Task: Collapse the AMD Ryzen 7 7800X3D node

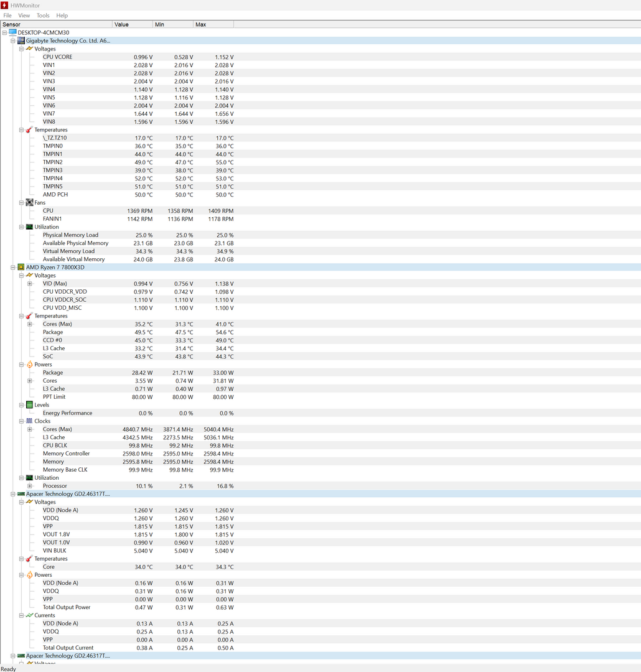Action: coord(13,268)
